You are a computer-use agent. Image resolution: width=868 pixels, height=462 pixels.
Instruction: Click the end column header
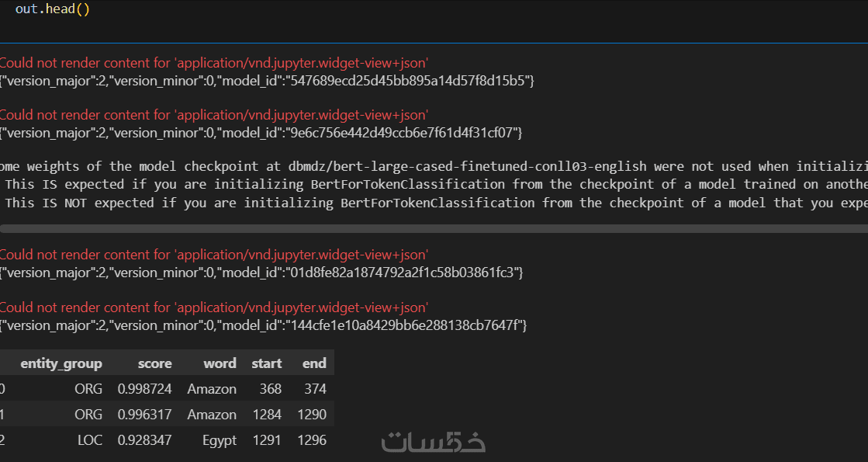[314, 363]
